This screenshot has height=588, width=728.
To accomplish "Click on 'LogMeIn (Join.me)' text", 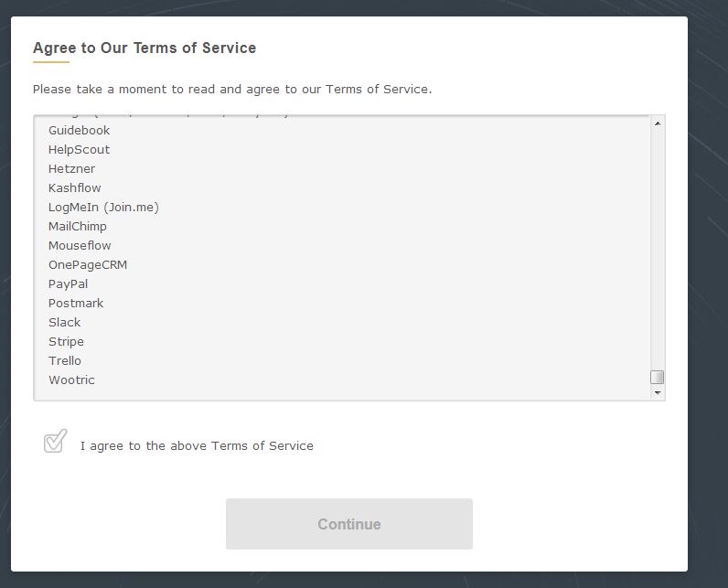I will (103, 208).
